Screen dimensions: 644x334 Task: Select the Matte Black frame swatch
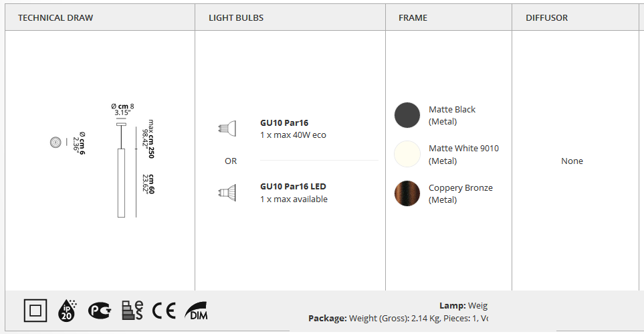point(407,115)
